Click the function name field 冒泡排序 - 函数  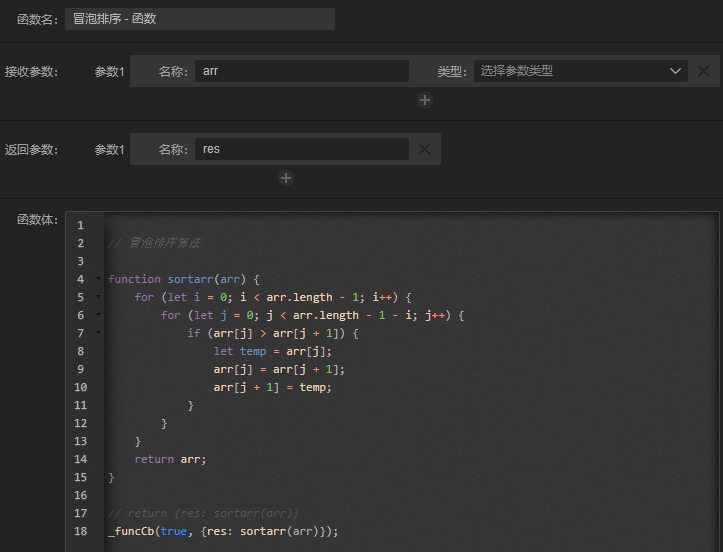tap(200, 19)
